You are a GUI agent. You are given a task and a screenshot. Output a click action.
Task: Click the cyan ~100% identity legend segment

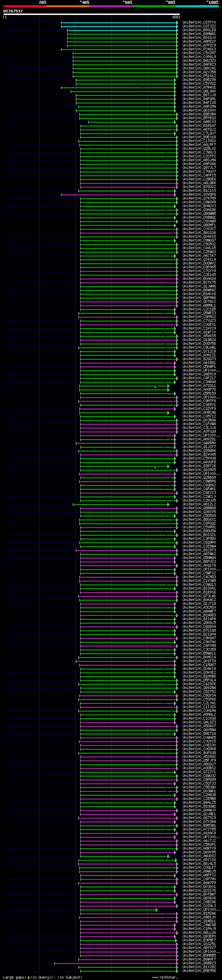(x=197, y=6)
